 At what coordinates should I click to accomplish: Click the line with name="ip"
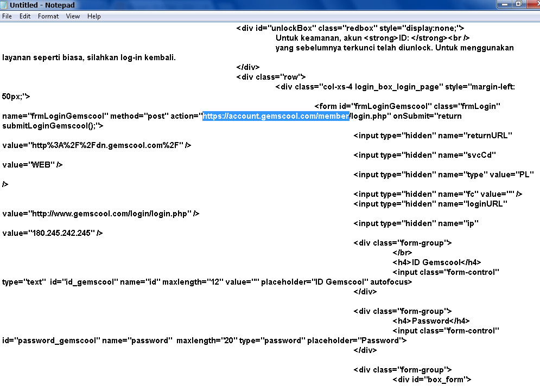[416, 224]
